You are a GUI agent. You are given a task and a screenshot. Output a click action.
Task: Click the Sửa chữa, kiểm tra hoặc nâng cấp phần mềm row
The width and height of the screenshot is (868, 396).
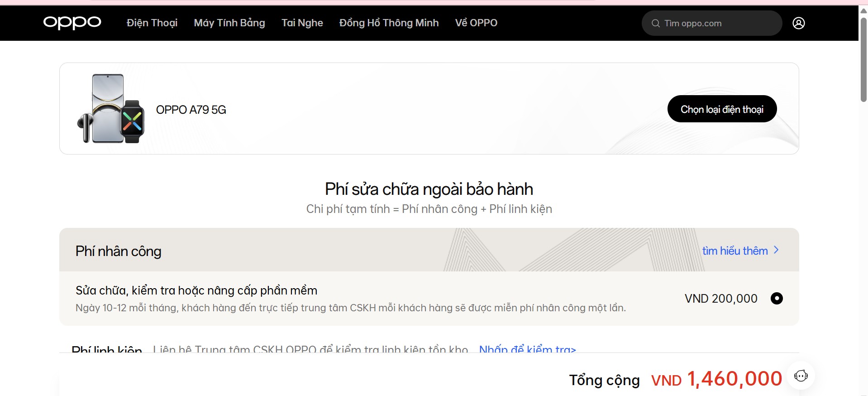[429, 298]
